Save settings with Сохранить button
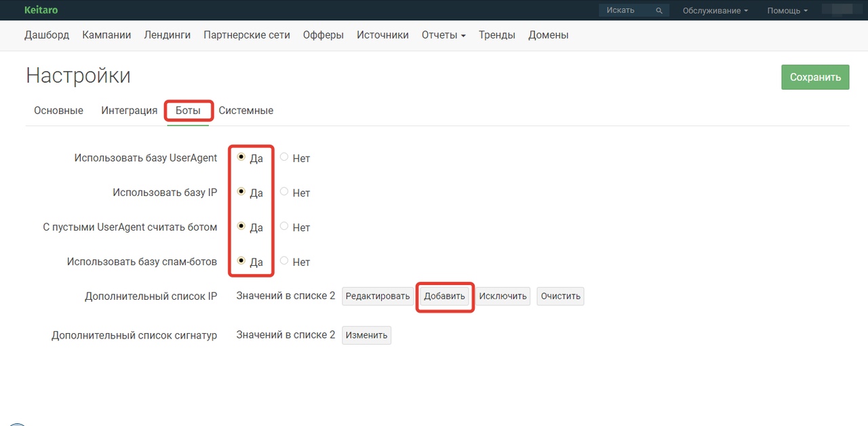868x426 pixels. pyautogui.click(x=815, y=77)
